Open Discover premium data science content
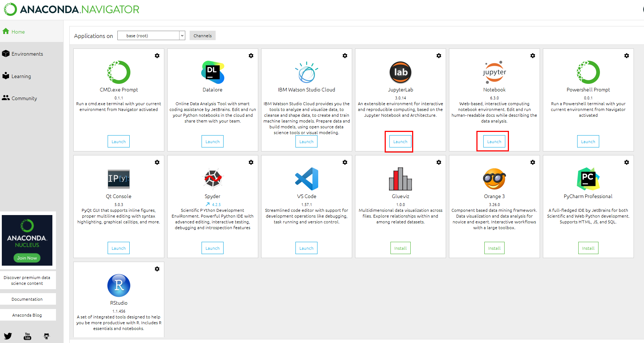The height and width of the screenshot is (343, 644). pos(27,280)
